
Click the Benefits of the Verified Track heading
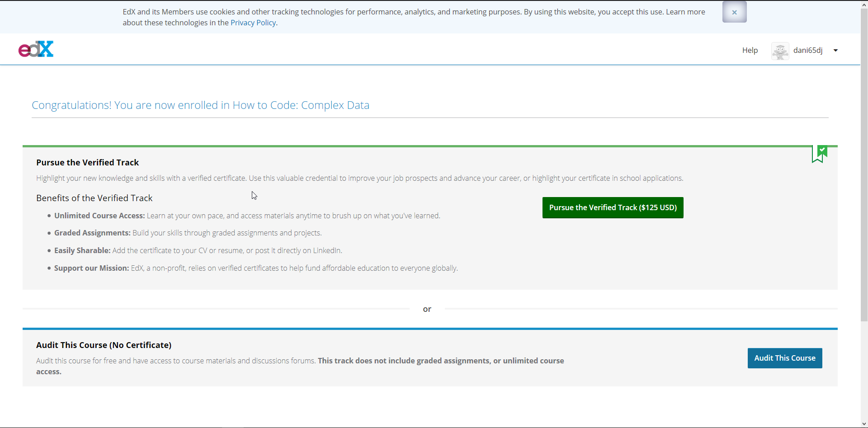click(x=94, y=198)
